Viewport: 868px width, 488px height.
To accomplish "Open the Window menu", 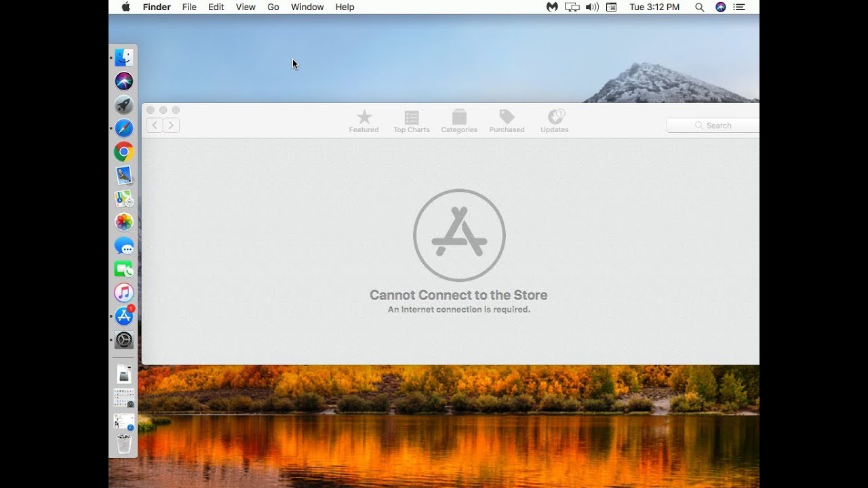I will tap(307, 7).
